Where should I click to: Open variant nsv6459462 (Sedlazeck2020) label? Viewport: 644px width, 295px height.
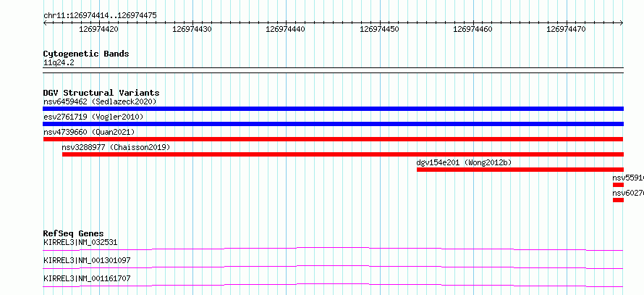tap(100, 101)
